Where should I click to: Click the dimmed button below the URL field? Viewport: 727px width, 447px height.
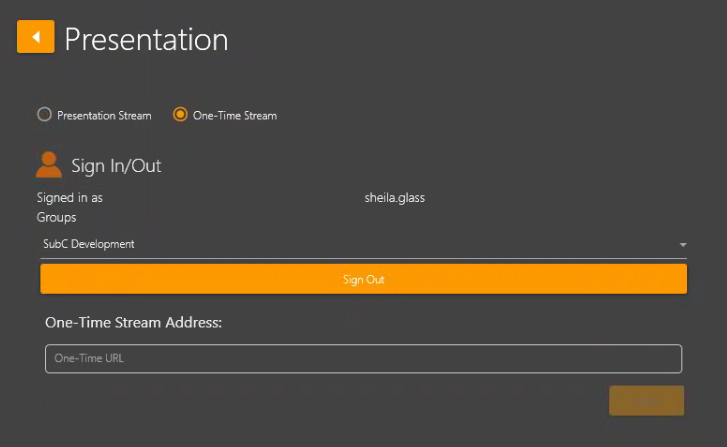(x=646, y=400)
